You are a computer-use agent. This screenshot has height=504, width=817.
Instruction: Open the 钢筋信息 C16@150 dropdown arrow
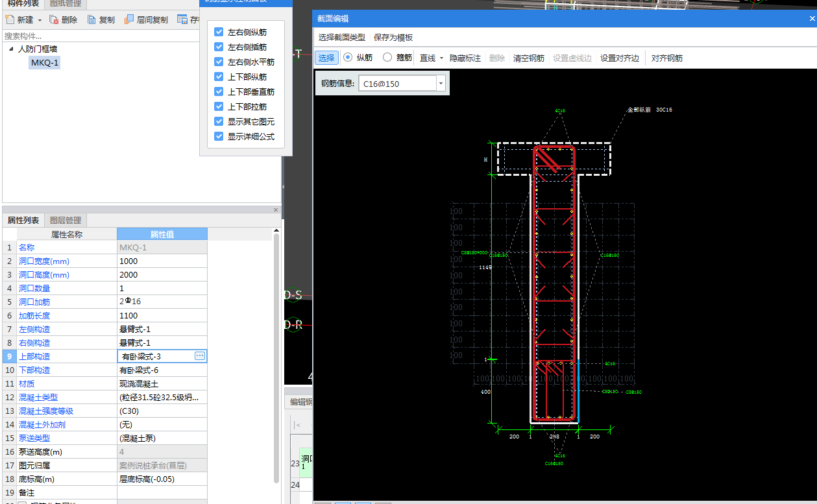coord(441,83)
